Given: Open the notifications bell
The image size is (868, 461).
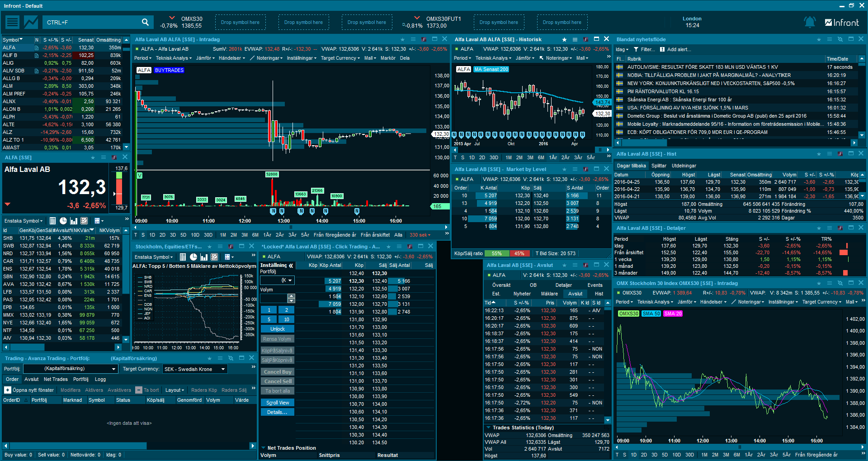Looking at the screenshot, I should click(x=809, y=22).
